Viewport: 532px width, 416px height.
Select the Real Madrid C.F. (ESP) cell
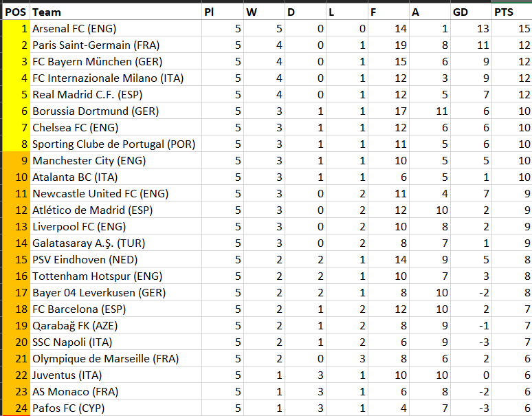pyautogui.click(x=115, y=94)
